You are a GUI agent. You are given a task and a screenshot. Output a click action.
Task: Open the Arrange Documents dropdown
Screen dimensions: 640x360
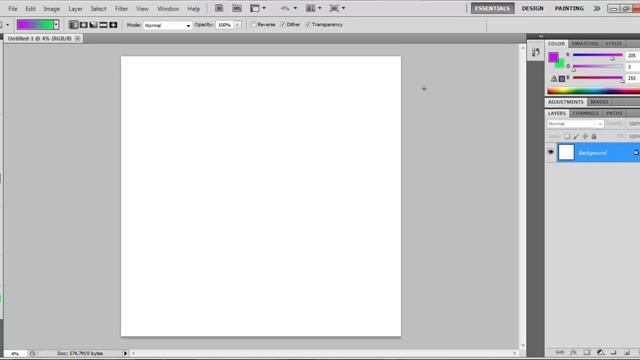click(x=313, y=8)
